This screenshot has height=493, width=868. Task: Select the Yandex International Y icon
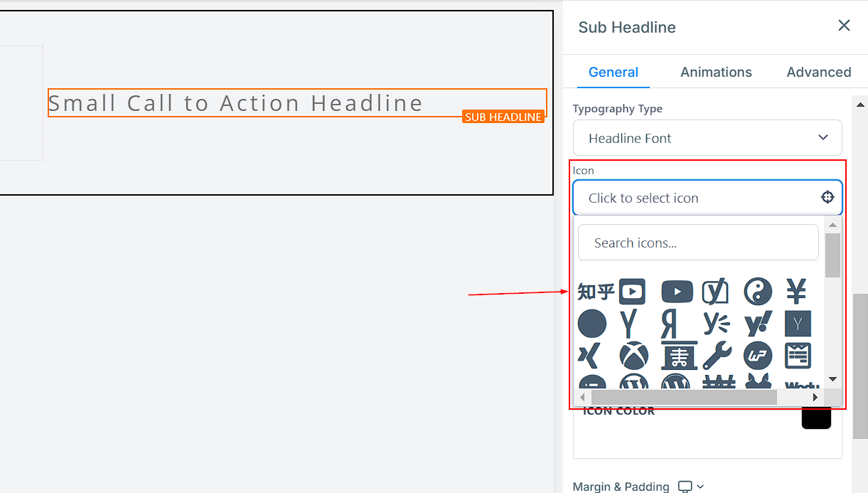click(x=628, y=324)
